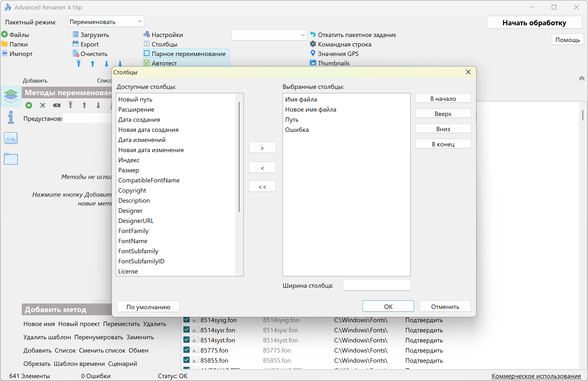588x381 pixels.
Task: Uncheck the 8514sysg.fon file checkbox
Action: (x=187, y=320)
